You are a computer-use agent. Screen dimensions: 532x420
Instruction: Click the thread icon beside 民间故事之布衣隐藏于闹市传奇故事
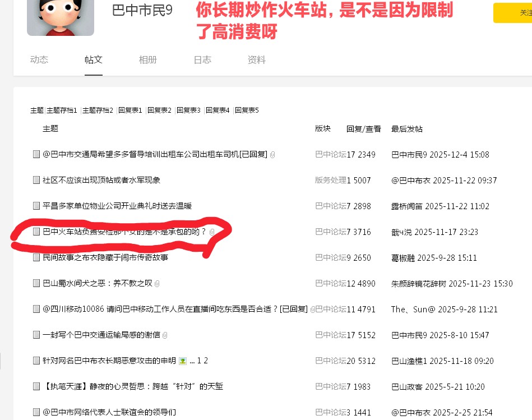[36, 257]
